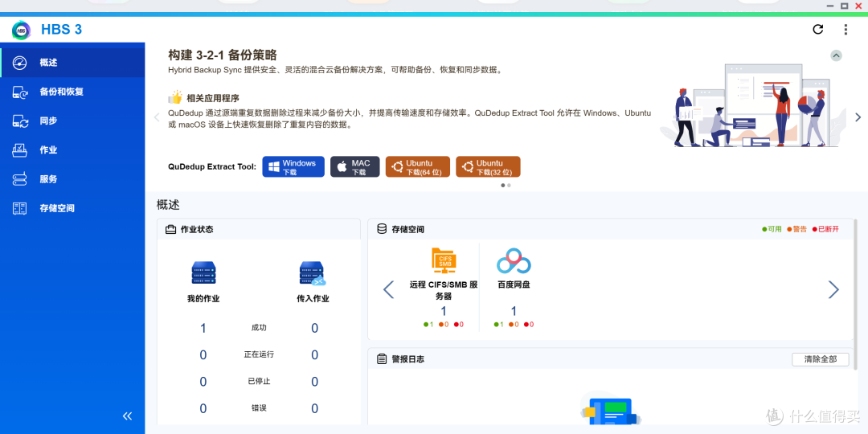Select the first banner page dot

coord(502,186)
